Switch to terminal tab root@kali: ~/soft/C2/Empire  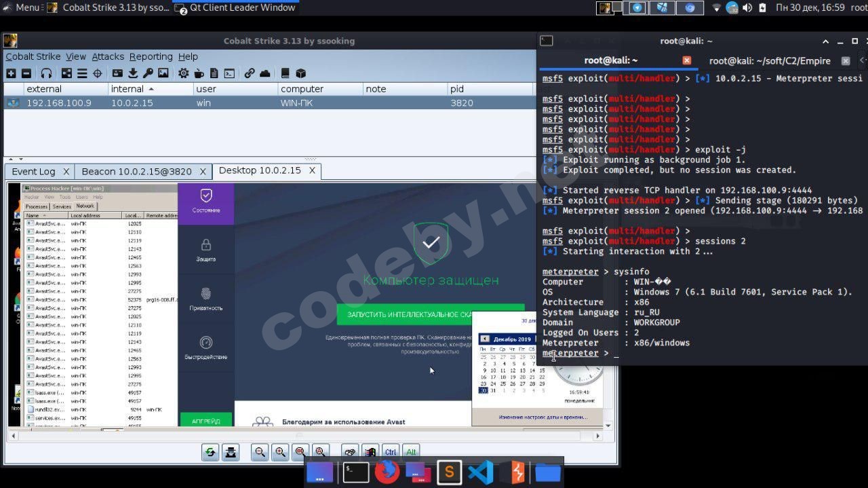click(x=770, y=60)
